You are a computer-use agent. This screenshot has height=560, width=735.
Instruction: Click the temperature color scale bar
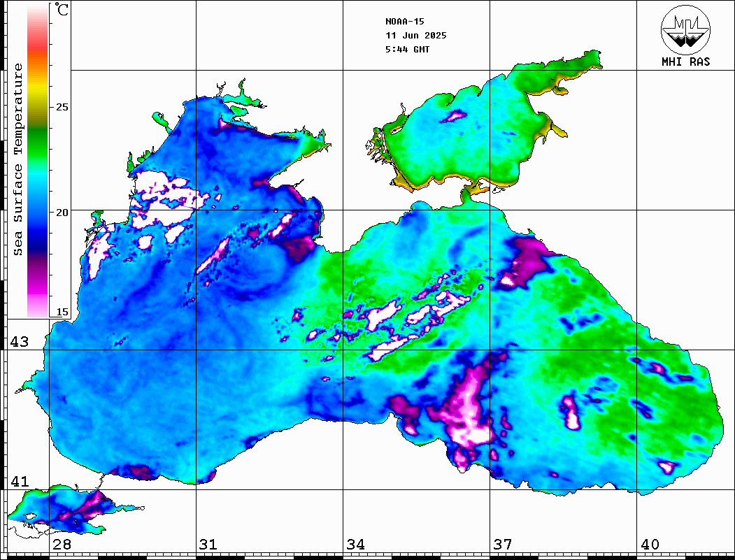(38, 161)
